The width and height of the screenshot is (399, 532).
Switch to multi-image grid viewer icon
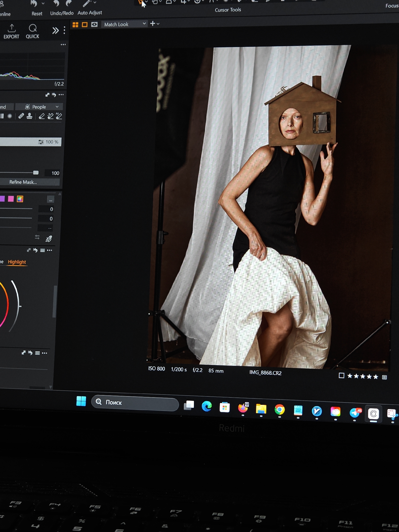(76, 24)
